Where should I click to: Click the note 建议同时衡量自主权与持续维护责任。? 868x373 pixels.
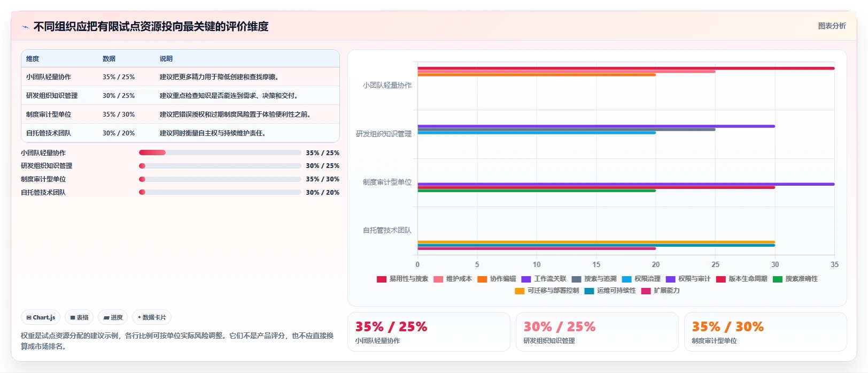point(213,133)
